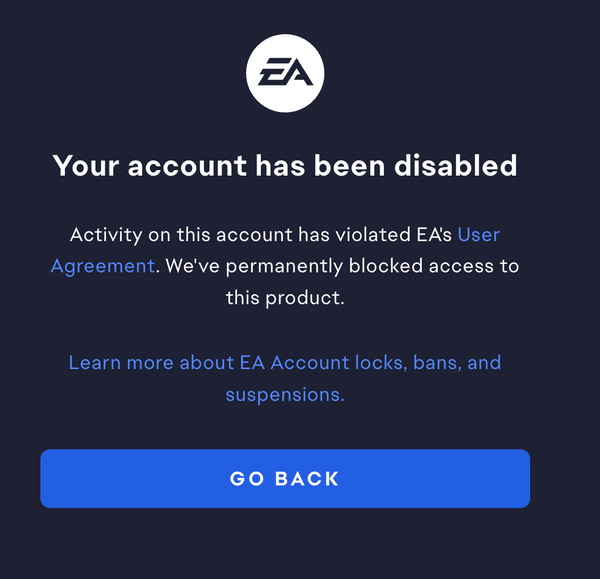Tap the white circular EA emblem

[285, 73]
